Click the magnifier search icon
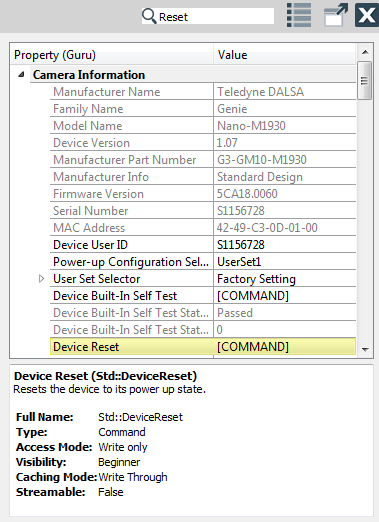The image size is (379, 522). point(149,16)
